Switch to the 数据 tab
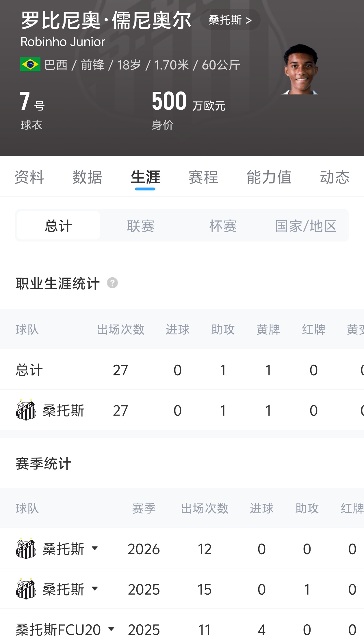364x644 pixels. [87, 177]
